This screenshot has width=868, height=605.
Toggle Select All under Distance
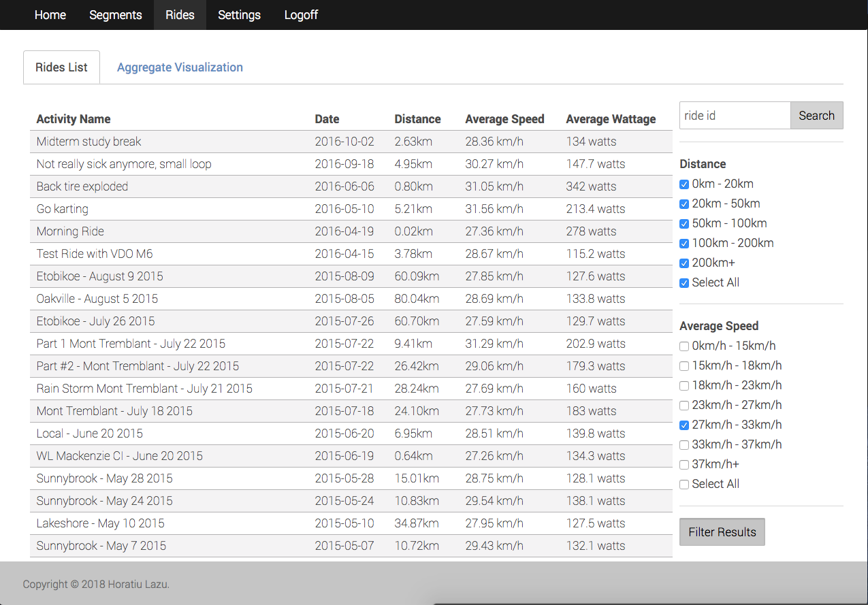(x=684, y=283)
